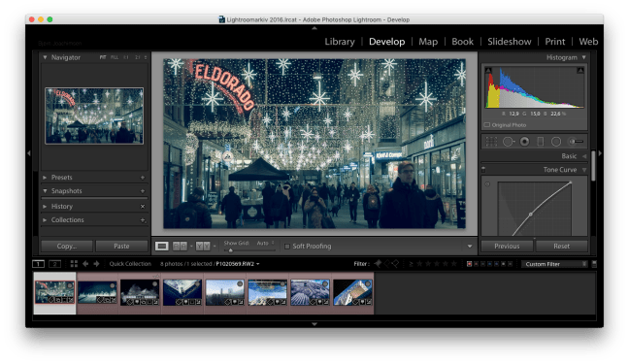Select the Adjustment Brush tool
The image size is (629, 364).
point(576,142)
